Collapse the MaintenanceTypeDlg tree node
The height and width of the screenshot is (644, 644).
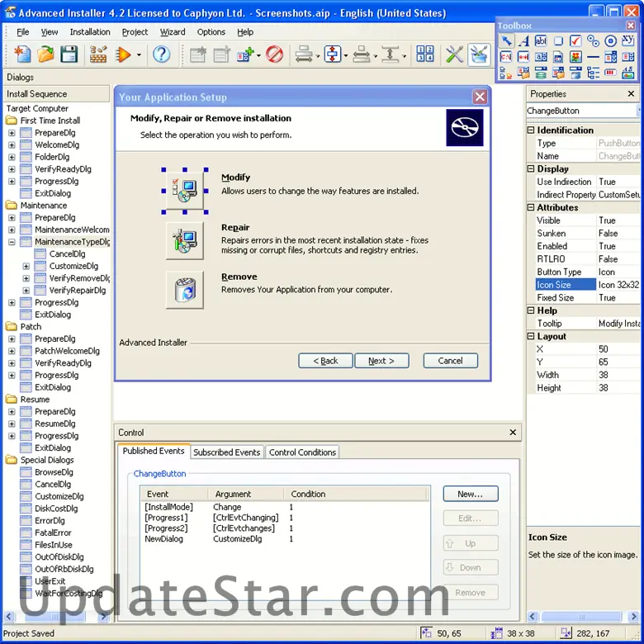coord(12,242)
